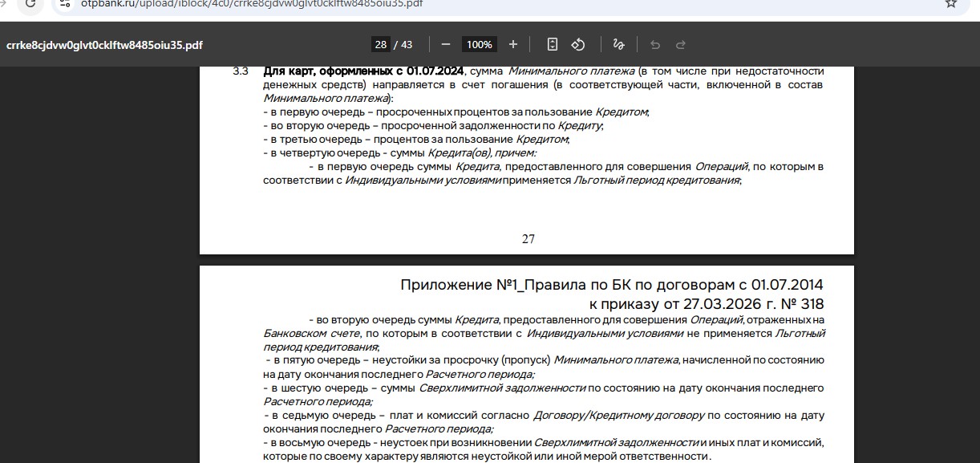Click the zoom out minus button
This screenshot has height=463, width=980.
[446, 45]
